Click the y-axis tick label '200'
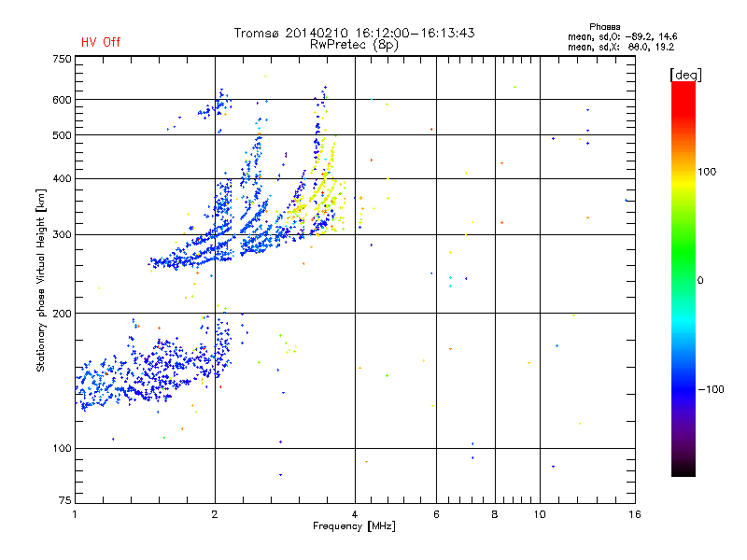Image resolution: width=747 pixels, height=560 pixels. 62,314
